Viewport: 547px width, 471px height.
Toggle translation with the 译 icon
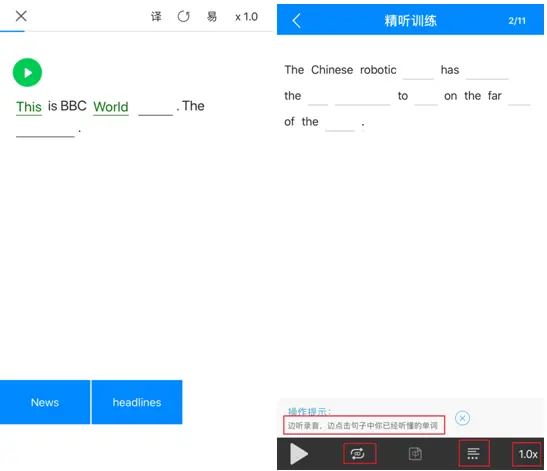(156, 16)
